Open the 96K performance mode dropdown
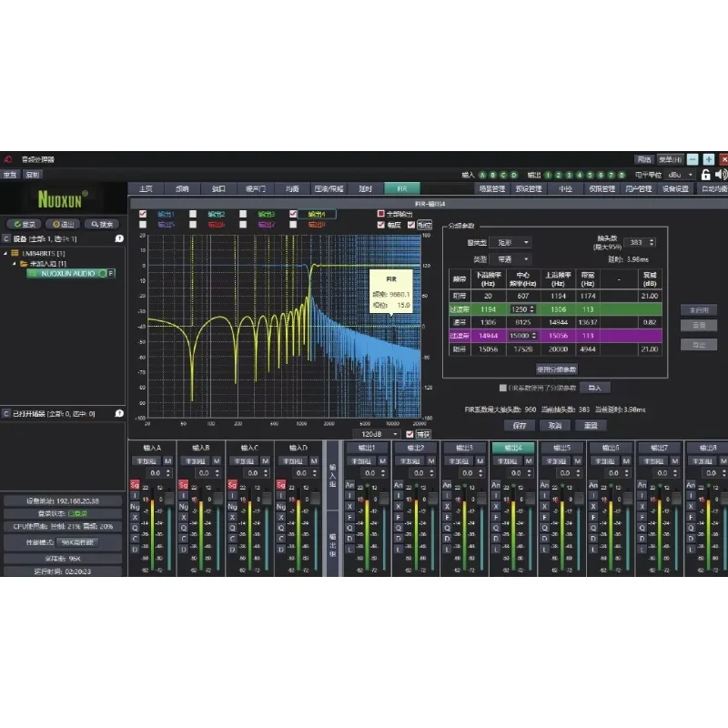The width and height of the screenshot is (728, 728). pyautogui.click(x=77, y=542)
